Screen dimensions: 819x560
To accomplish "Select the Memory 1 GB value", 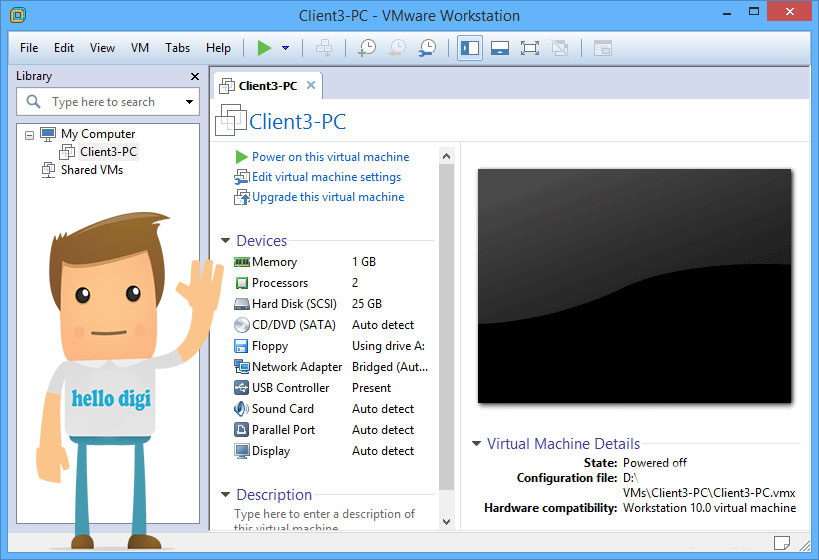I will tap(364, 262).
